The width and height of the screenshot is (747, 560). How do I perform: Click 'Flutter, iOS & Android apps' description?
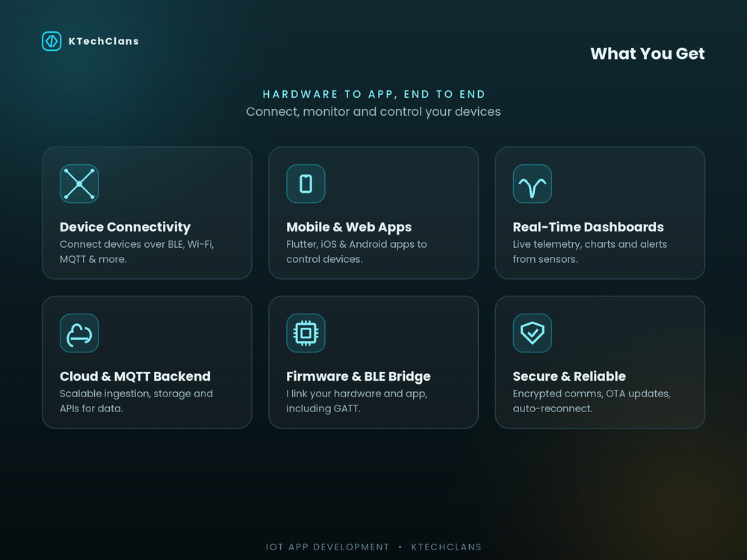point(356,252)
